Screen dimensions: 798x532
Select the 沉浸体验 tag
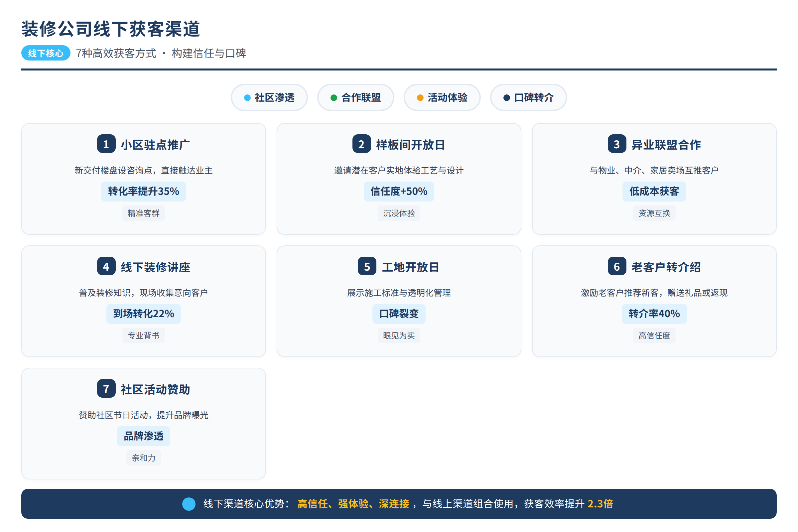tap(399, 213)
